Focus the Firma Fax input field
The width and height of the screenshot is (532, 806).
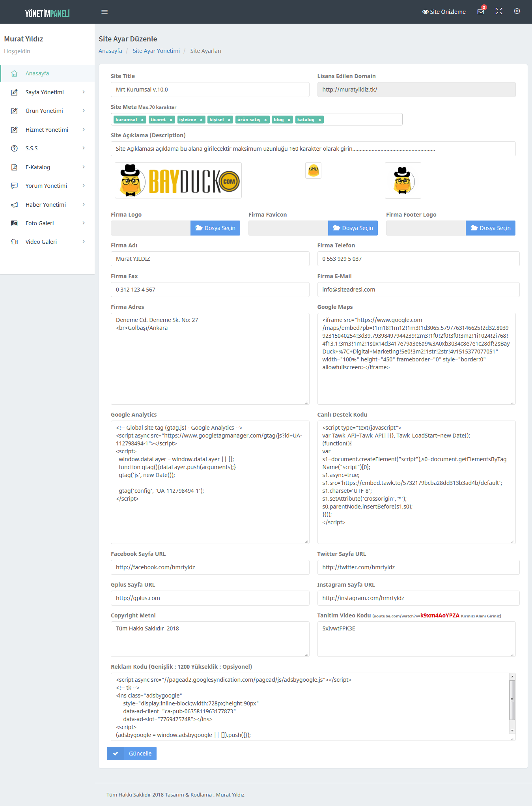(210, 290)
